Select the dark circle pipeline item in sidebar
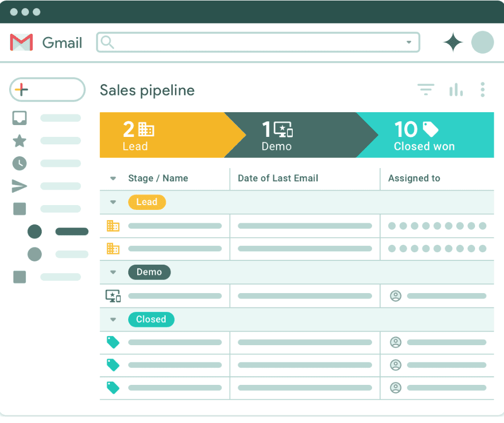Screen dimensions: 504x423 [35, 231]
